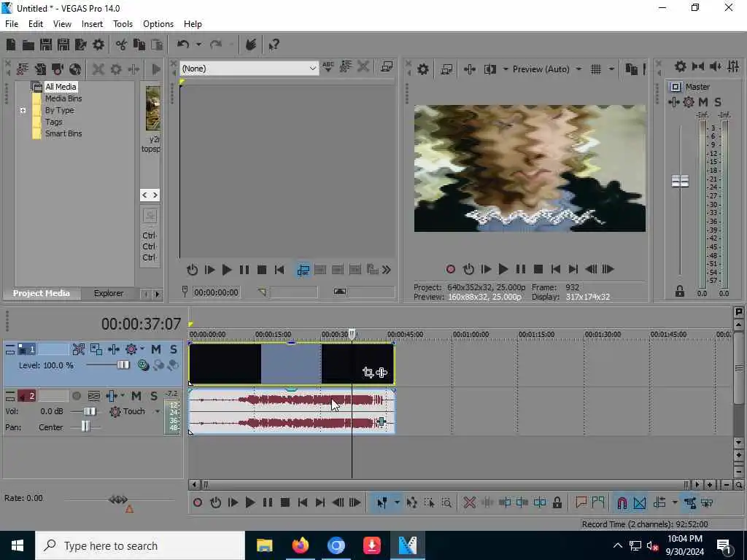This screenshot has width=747, height=560.
Task: Click the Get Media from Web globe icon
Action: pos(75,69)
